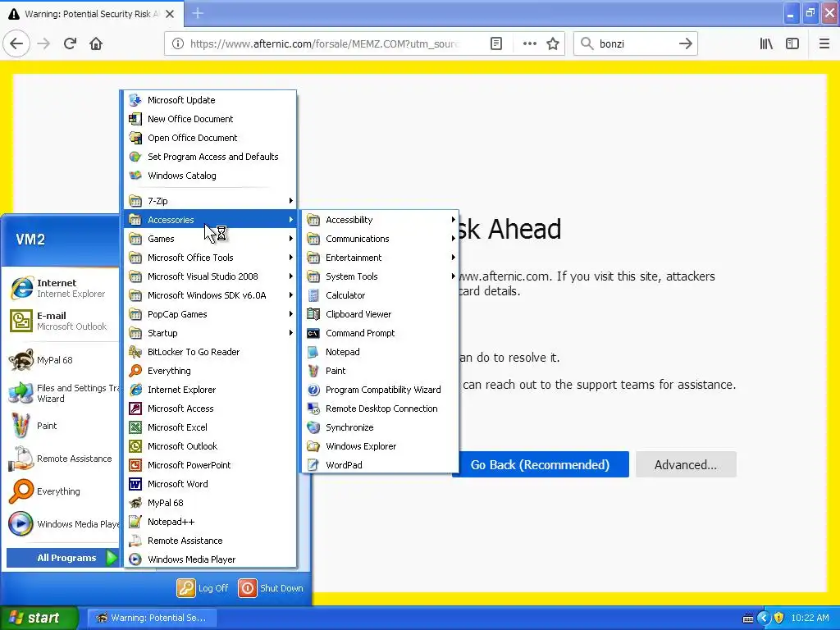Go to the Firefox home icon
This screenshot has height=630, width=840.
(x=96, y=43)
